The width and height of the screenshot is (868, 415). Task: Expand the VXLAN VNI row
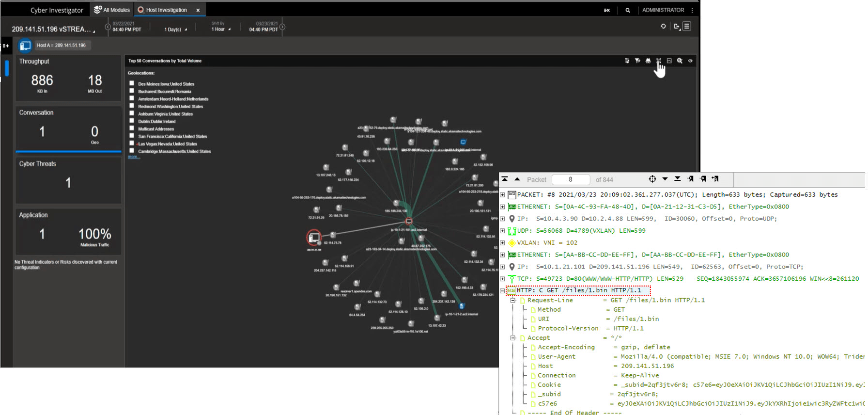pos(502,243)
